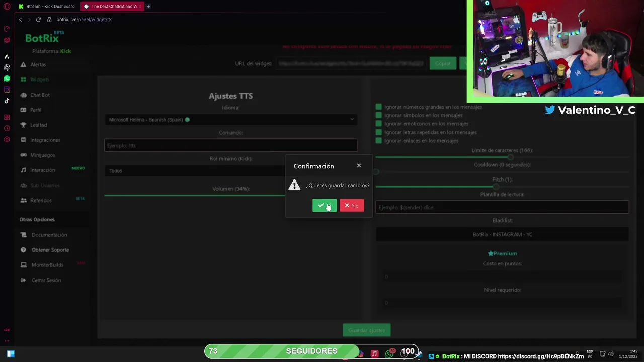This screenshot has height=362, width=644.
Task: Open ChatGPT from the Opera sidebar
Action: 7,67
